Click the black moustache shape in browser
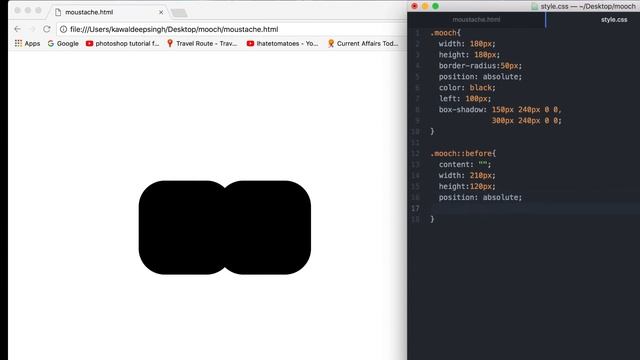 (x=224, y=227)
